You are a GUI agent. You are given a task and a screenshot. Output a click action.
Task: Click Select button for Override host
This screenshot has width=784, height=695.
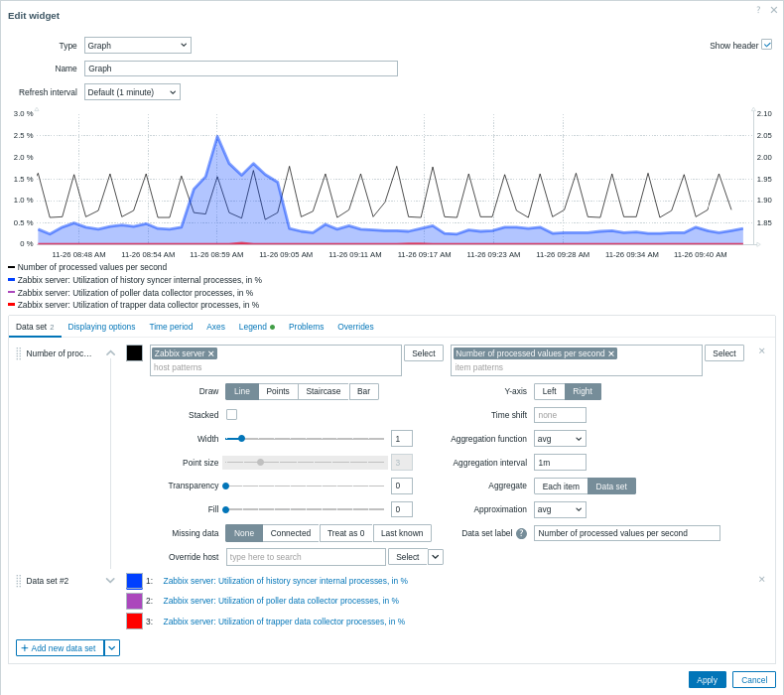[408, 557]
